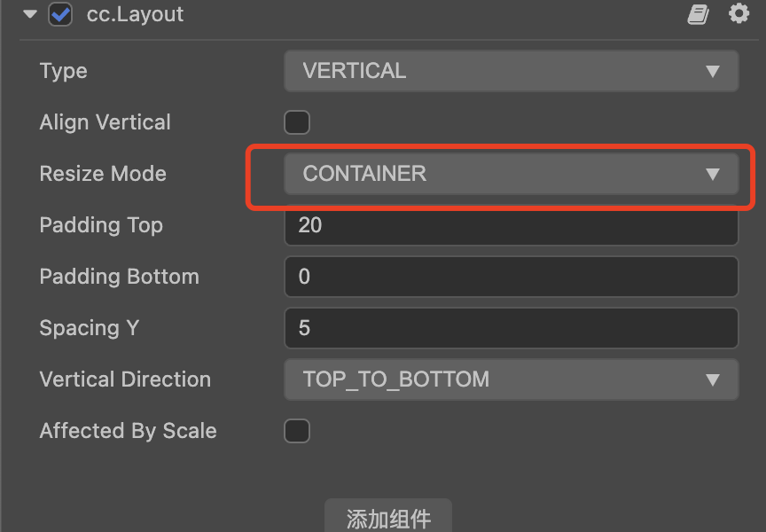Viewport: 766px width, 532px height.
Task: Select the Resize Mode property label
Action: (x=103, y=174)
